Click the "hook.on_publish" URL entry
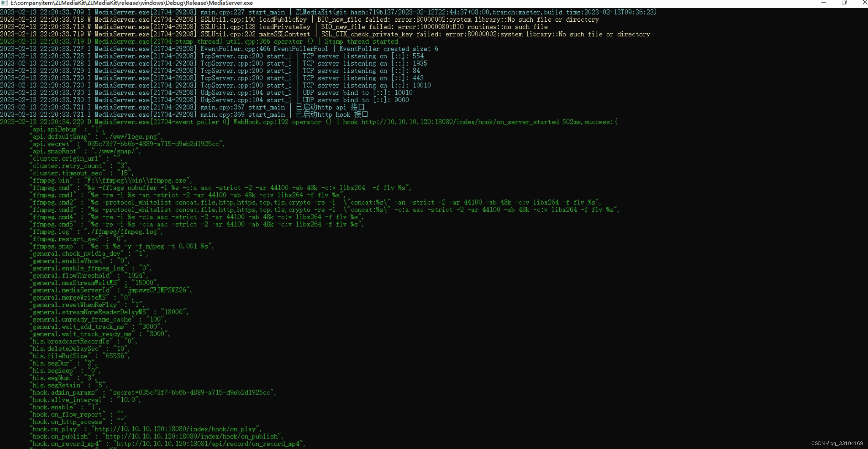 (157, 437)
